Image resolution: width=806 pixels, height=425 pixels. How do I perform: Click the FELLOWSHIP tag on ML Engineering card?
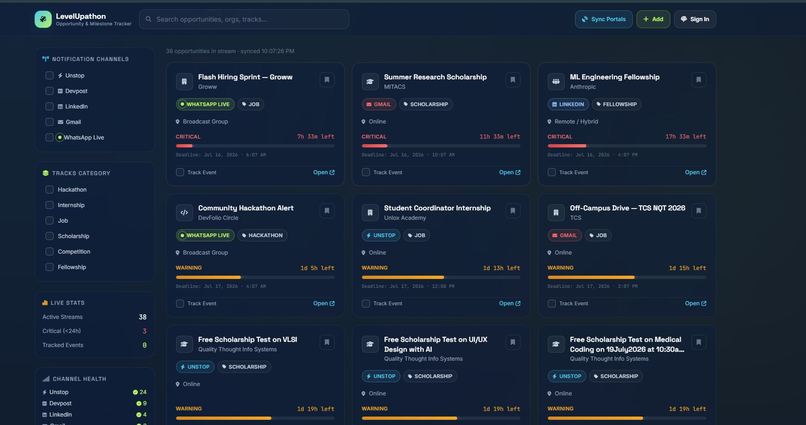point(616,104)
